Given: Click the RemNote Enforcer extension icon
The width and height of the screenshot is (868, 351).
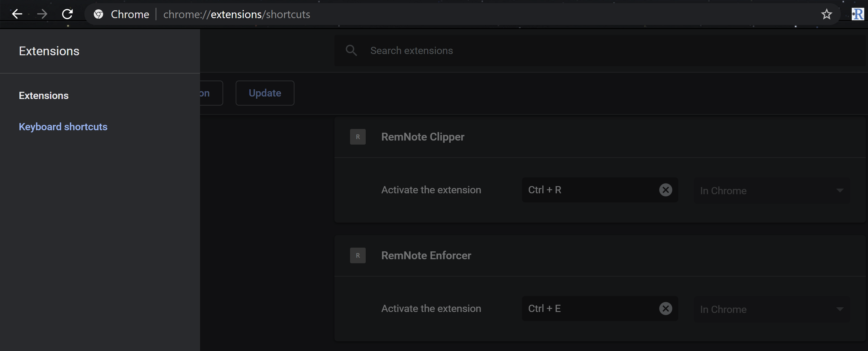Looking at the screenshot, I should click(358, 255).
